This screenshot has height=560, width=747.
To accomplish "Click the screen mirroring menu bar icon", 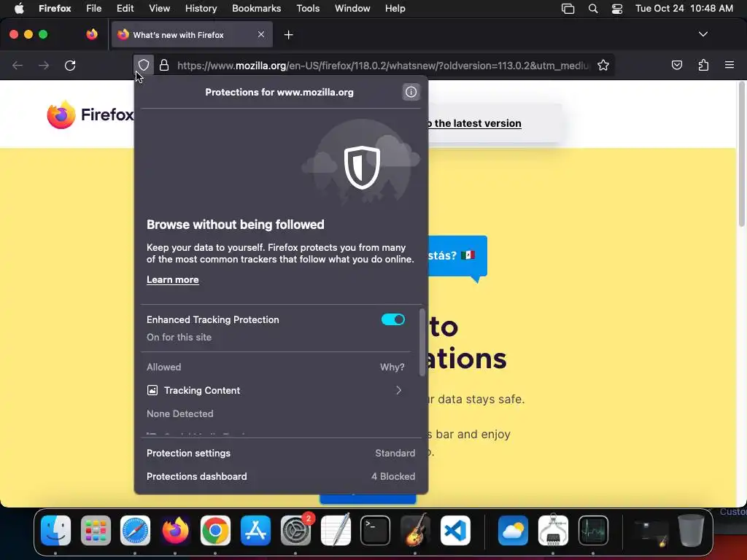I will 568,9.
